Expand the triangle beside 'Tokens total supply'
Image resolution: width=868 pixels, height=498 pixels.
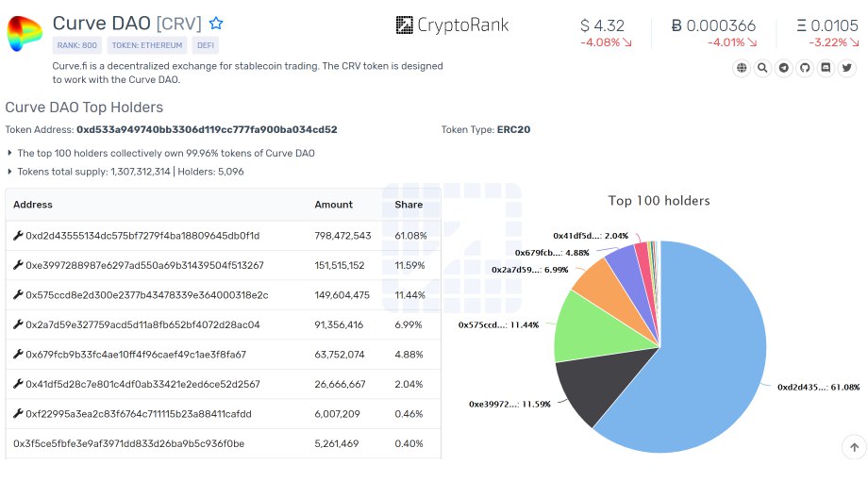pos(9,172)
